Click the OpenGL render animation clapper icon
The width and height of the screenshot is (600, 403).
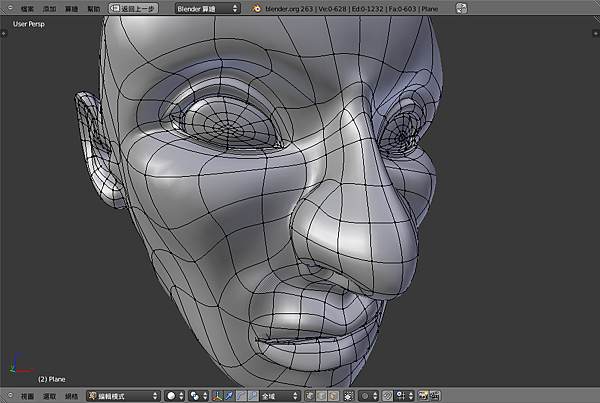437,396
